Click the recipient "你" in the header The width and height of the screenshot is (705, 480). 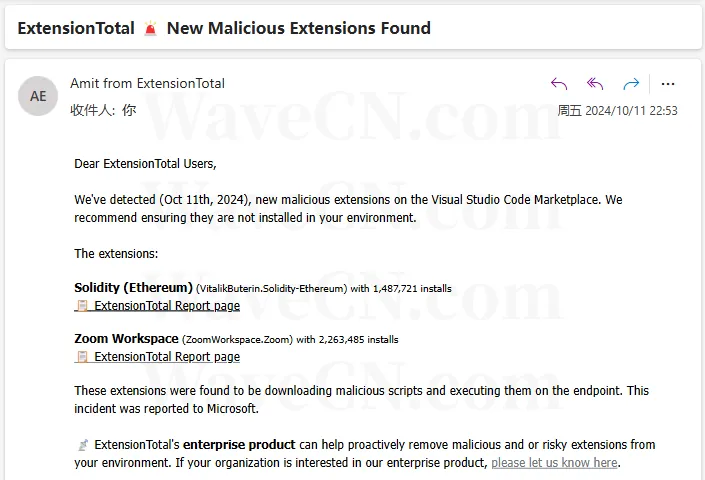129,110
